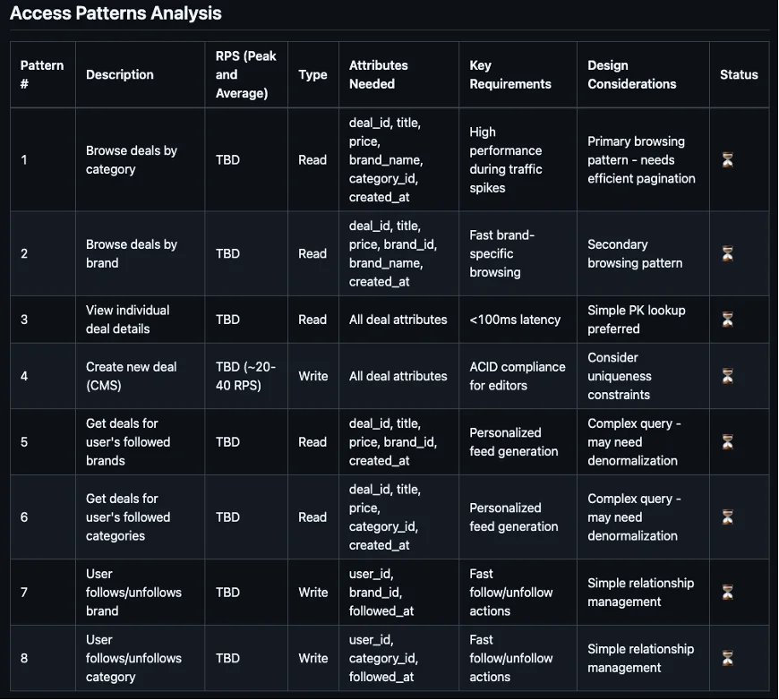Select the 'Browse deals by category' cell
Viewport: 779px width, 700px height.
[x=132, y=160]
